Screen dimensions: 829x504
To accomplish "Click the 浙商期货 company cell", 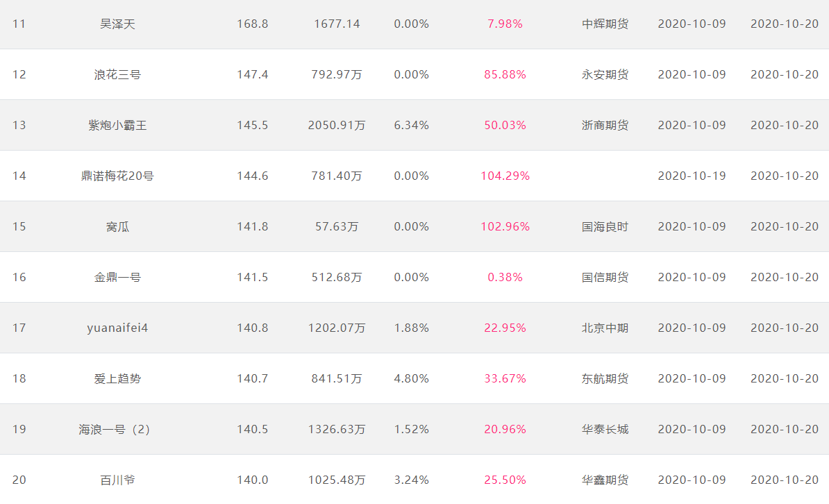I will coord(605,126).
